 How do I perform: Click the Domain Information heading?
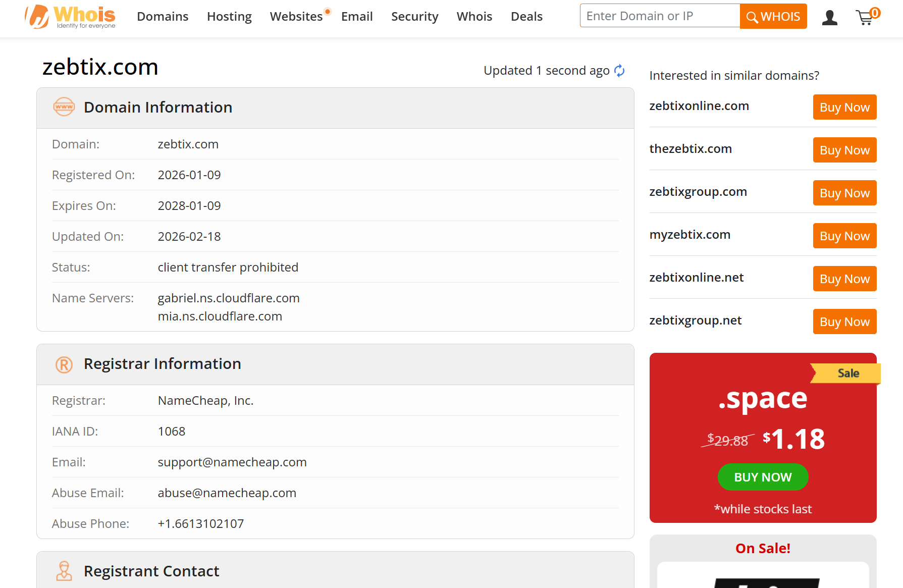[x=158, y=108]
